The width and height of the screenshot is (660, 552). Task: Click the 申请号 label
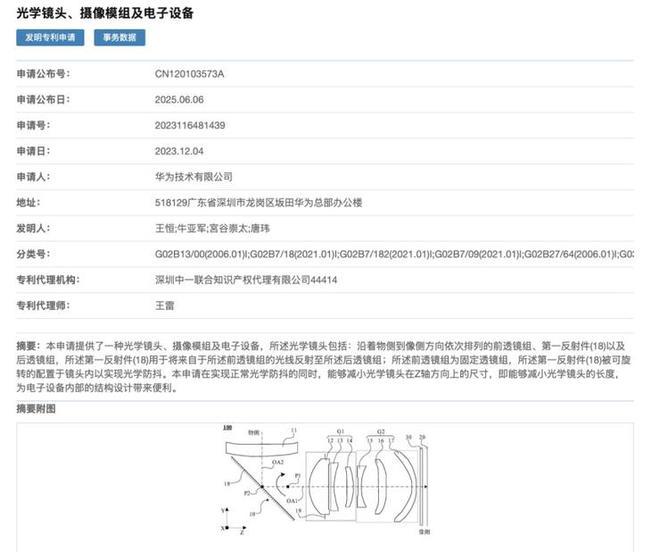(33, 125)
